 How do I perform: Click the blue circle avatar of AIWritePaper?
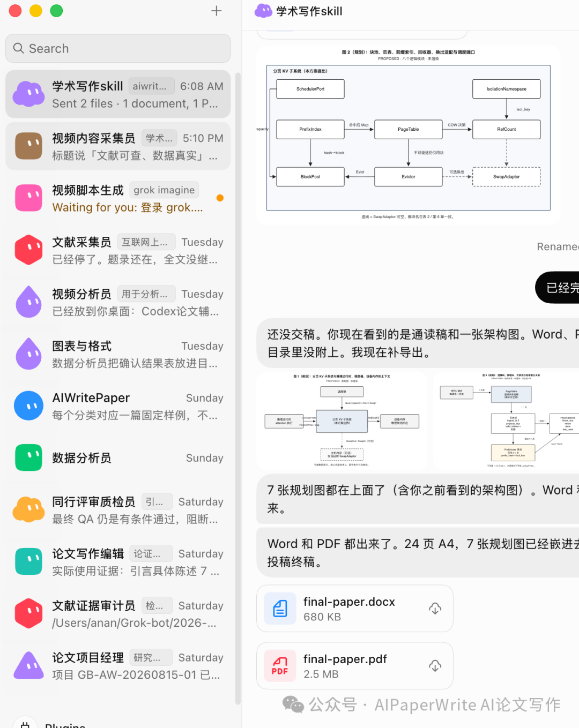(x=29, y=406)
